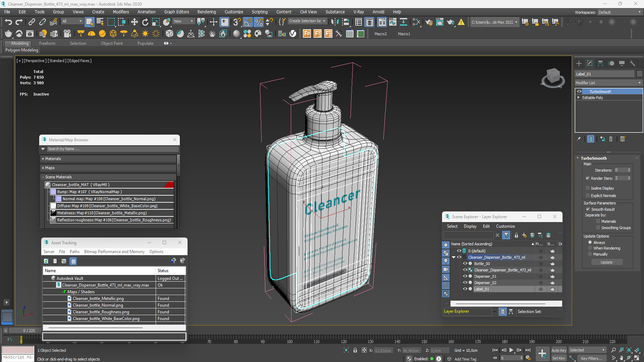Open the Select by Name list icon
This screenshot has height=362, width=644.
tap(100, 22)
